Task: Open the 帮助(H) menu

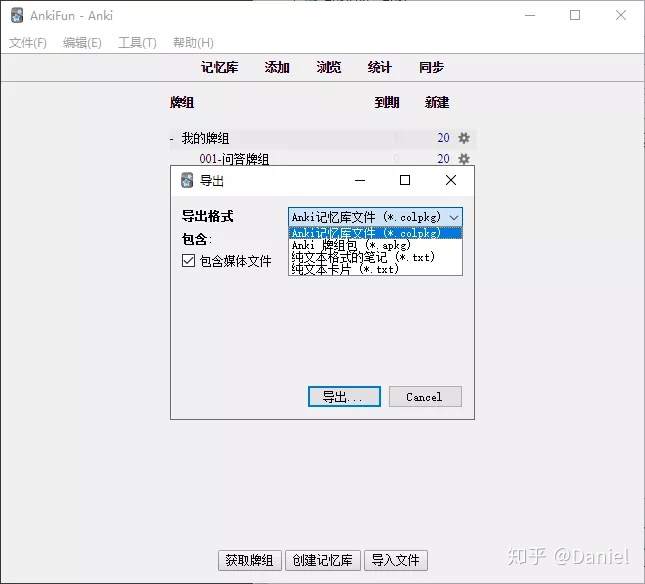Action: coord(193,43)
